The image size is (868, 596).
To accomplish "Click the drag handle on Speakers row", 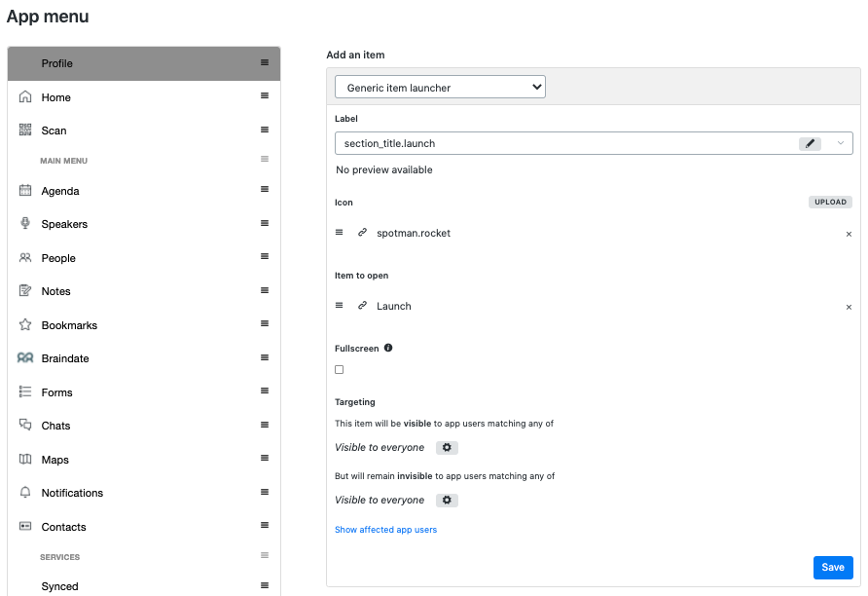I will tap(265, 223).
